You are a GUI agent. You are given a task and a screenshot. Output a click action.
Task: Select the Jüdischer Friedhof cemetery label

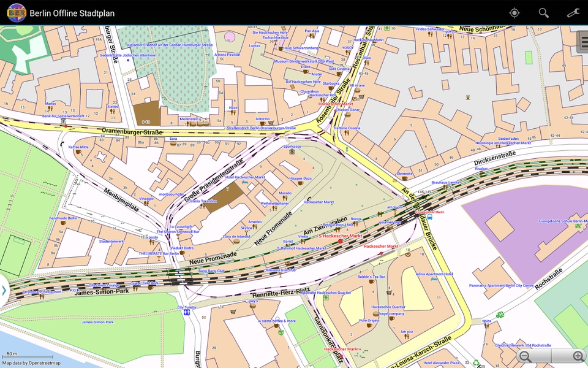pos(170,45)
